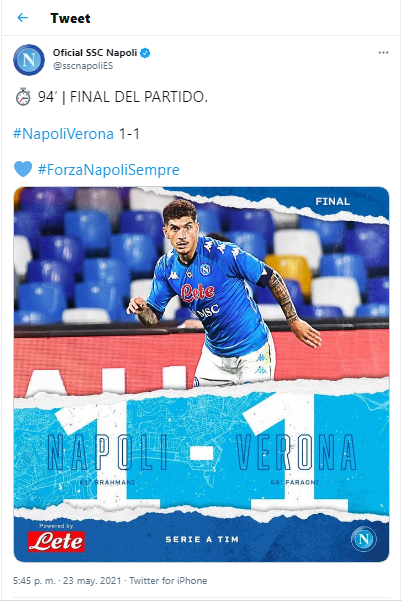Click the Napoli crest in image corner
This screenshot has width=402, height=601.
pyautogui.click(x=363, y=539)
